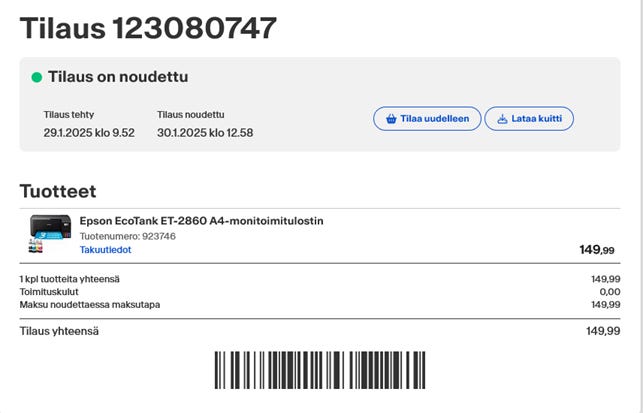The width and height of the screenshot is (643, 413).
Task: Click the Tilaus 123080747 order heading
Action: click(148, 28)
